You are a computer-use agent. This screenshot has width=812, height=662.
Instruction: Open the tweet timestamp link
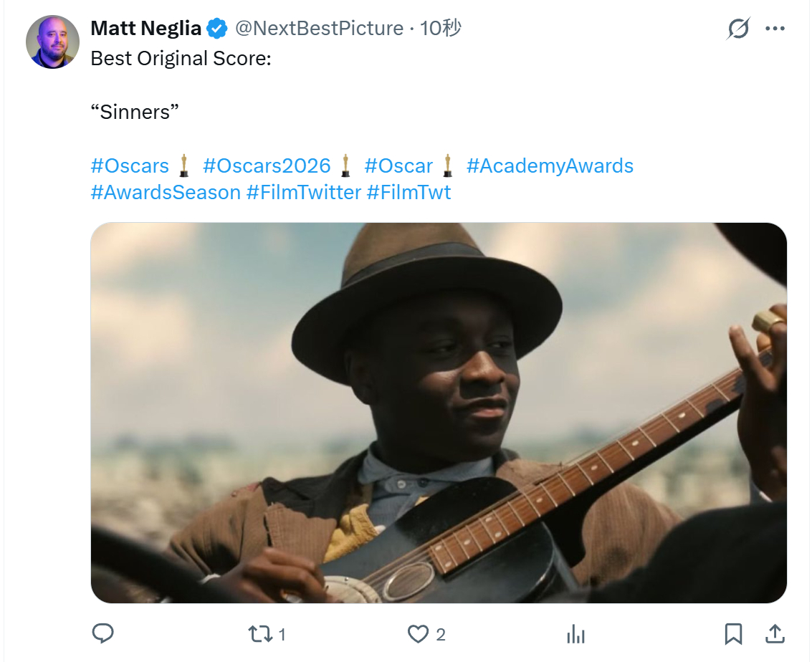tap(440, 28)
